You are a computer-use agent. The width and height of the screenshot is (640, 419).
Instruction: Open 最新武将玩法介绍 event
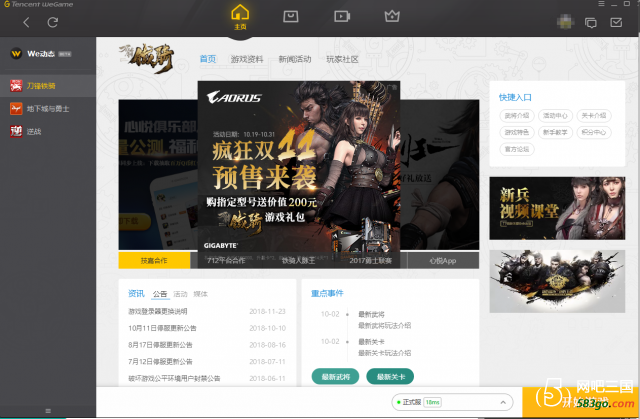pyautogui.click(x=384, y=325)
